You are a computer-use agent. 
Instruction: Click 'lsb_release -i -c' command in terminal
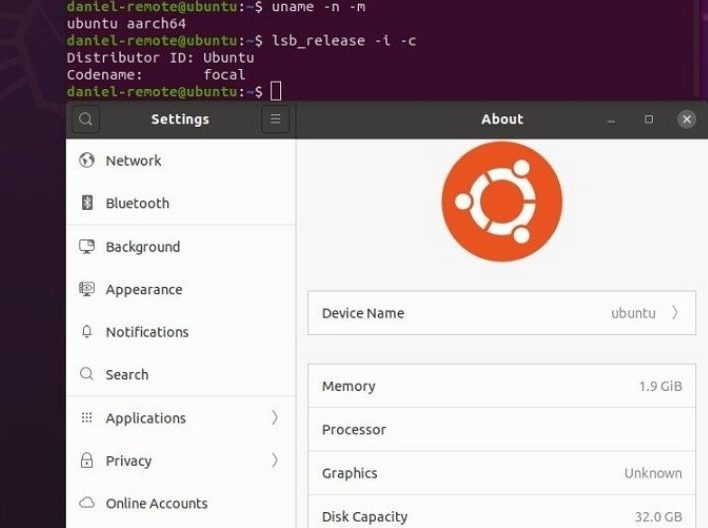(344, 41)
